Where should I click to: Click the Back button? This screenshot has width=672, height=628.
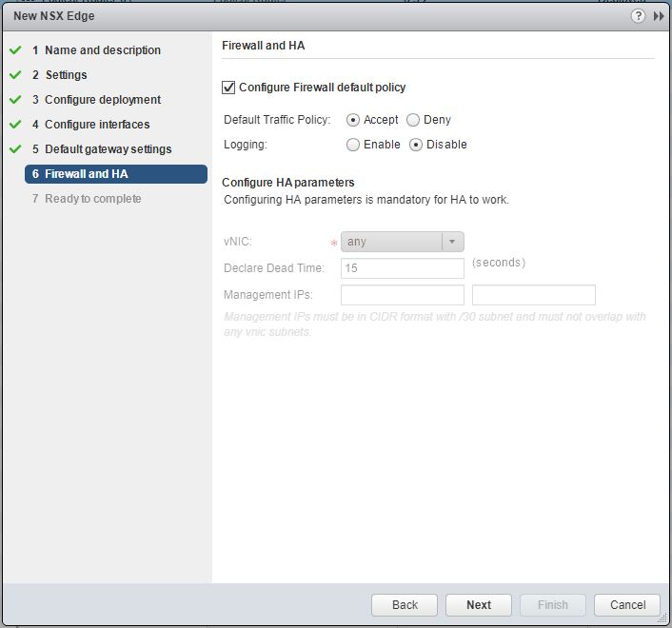pos(405,605)
